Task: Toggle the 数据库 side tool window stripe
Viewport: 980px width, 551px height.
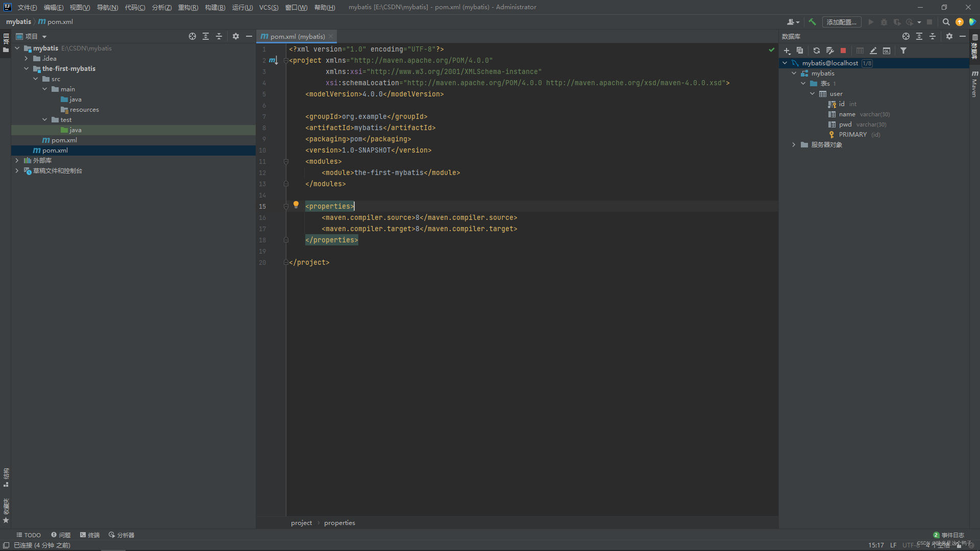Action: [974, 47]
